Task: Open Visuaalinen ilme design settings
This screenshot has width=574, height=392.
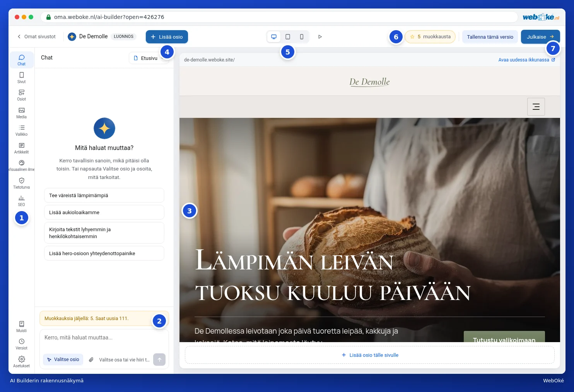Action: 22,165
